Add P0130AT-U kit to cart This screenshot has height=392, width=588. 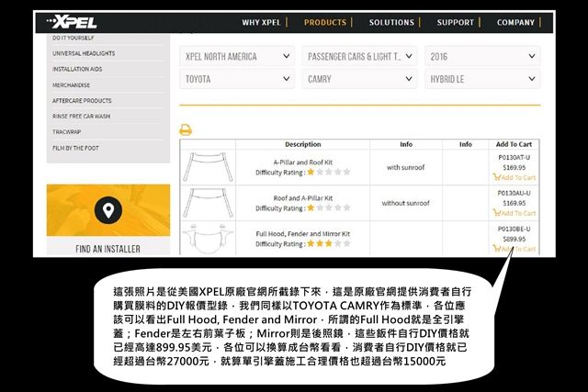[x=514, y=177]
